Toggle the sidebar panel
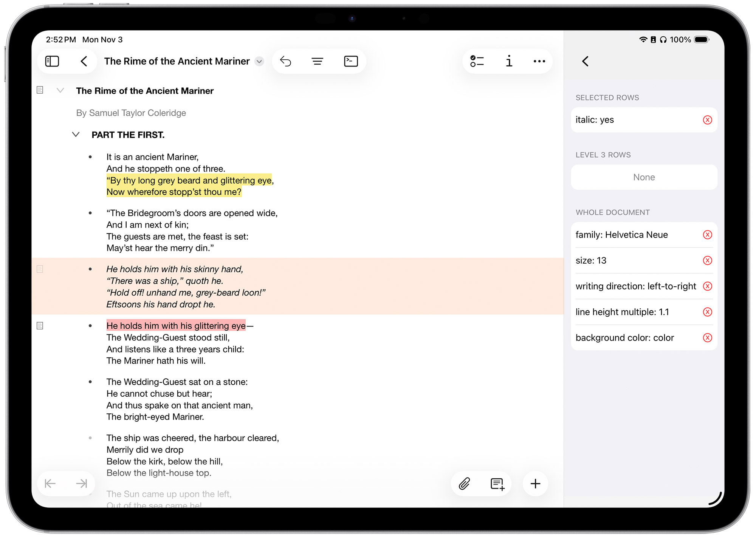 [x=52, y=61]
